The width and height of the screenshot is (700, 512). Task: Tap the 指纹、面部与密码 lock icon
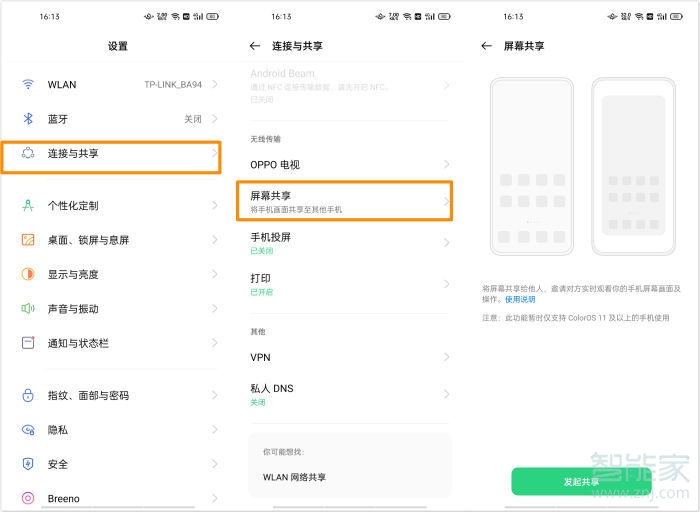(29, 396)
